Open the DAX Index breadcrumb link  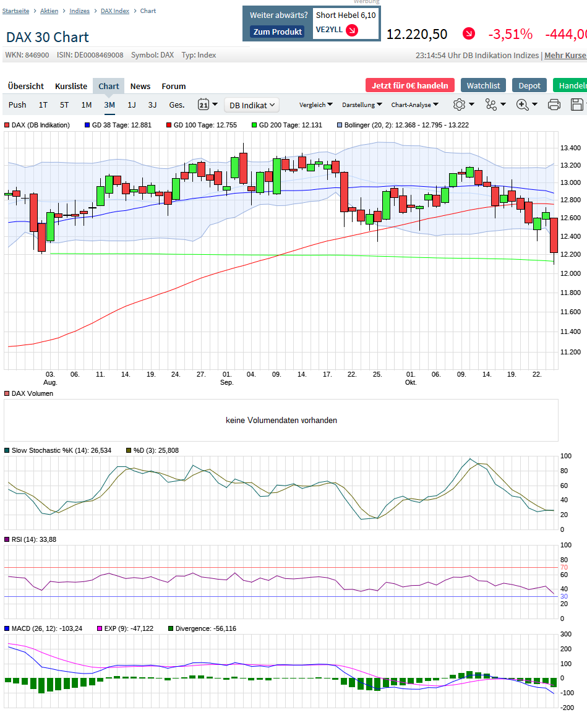point(114,11)
